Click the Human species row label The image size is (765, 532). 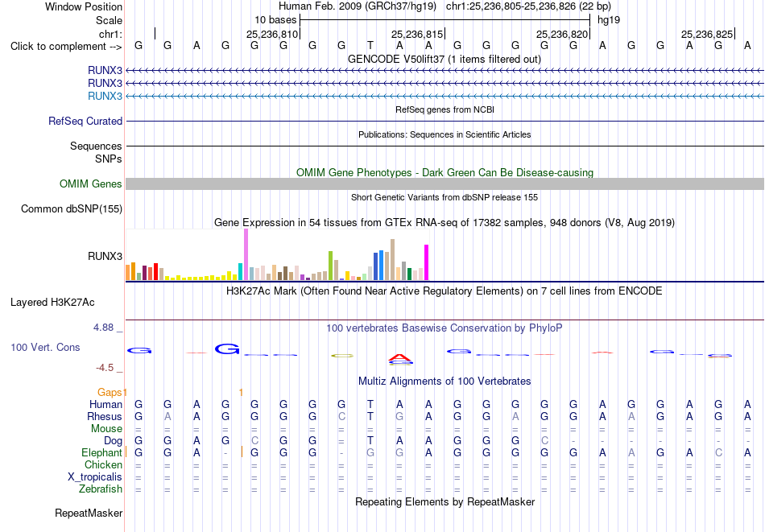pos(105,404)
